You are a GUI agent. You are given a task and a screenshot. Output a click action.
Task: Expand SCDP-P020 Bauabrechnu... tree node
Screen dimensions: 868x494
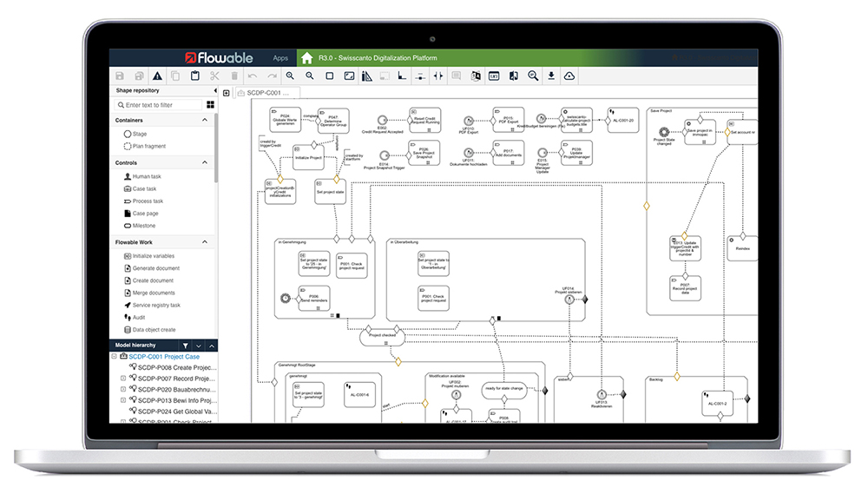click(123, 389)
